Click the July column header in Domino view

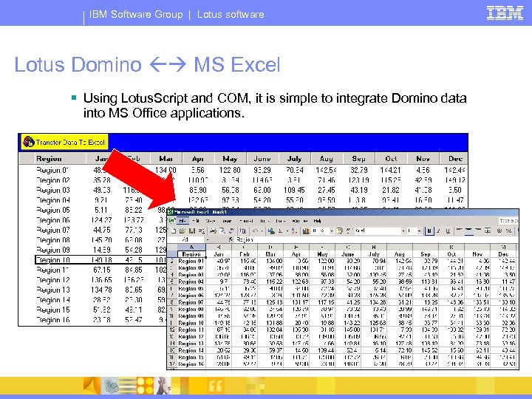(x=294, y=158)
